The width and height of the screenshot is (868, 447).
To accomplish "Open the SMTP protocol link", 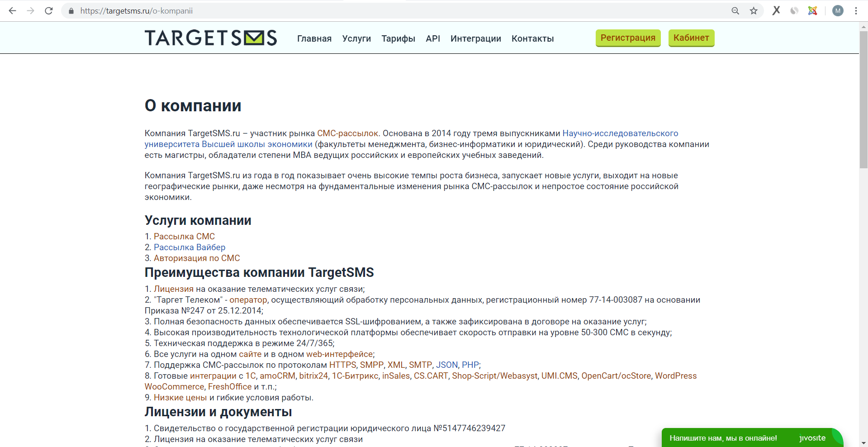I will click(x=421, y=365).
